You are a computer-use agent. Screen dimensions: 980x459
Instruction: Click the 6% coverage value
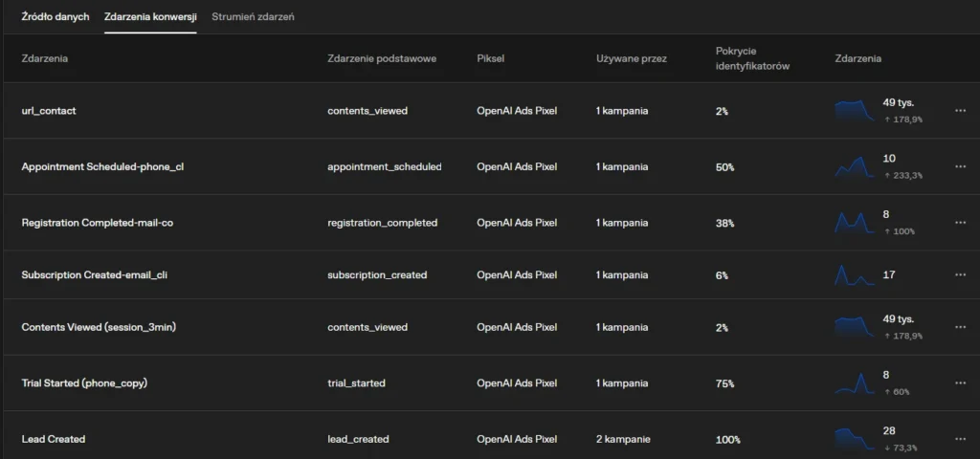click(722, 275)
